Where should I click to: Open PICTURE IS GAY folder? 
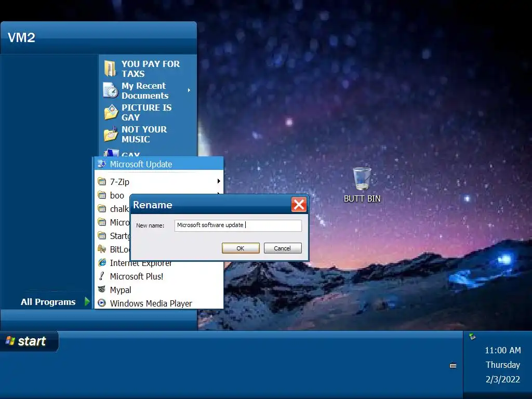tap(148, 112)
